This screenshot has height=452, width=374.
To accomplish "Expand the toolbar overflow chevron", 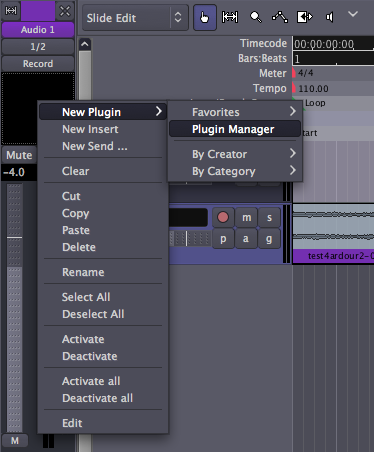I will [x=353, y=14].
